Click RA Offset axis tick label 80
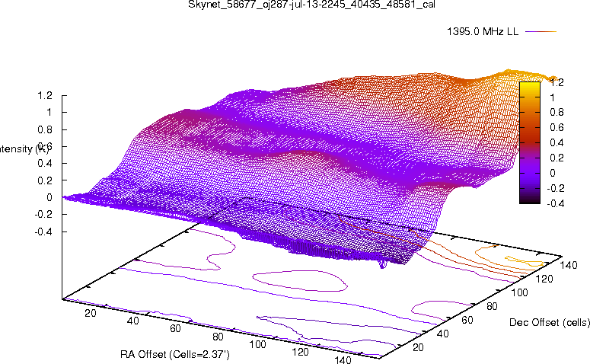This screenshot has width=590, height=364. click(218, 337)
